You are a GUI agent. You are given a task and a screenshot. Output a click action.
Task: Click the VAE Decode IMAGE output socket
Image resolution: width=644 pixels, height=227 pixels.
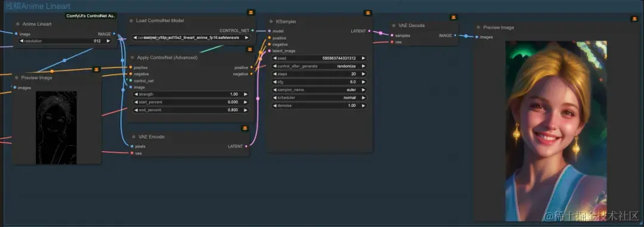coord(456,35)
